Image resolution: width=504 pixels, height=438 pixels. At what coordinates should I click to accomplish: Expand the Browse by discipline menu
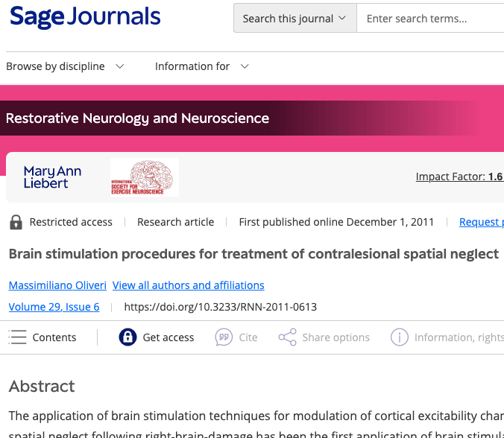click(65, 66)
